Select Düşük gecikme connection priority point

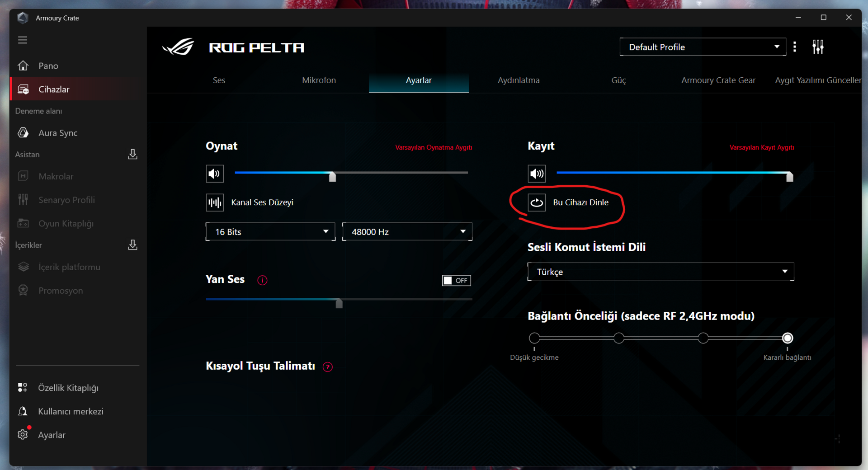534,338
